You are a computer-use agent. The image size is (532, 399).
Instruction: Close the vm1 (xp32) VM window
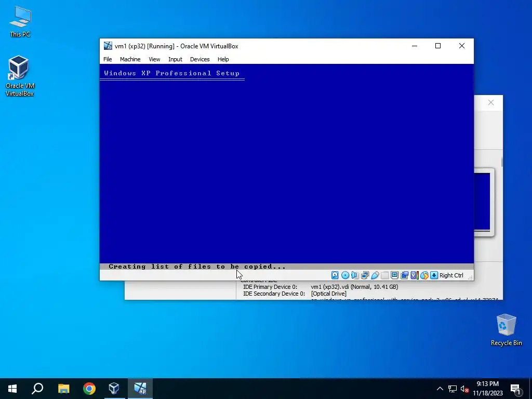462,46
